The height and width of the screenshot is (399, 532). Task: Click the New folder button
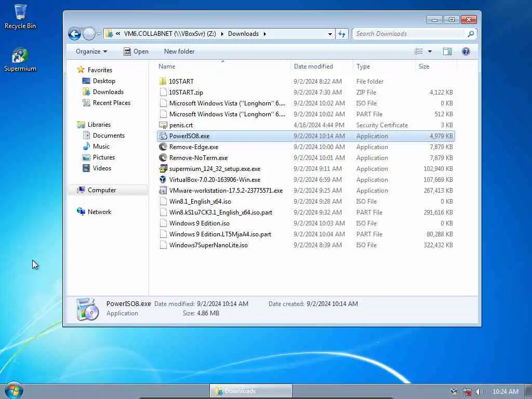click(x=179, y=51)
